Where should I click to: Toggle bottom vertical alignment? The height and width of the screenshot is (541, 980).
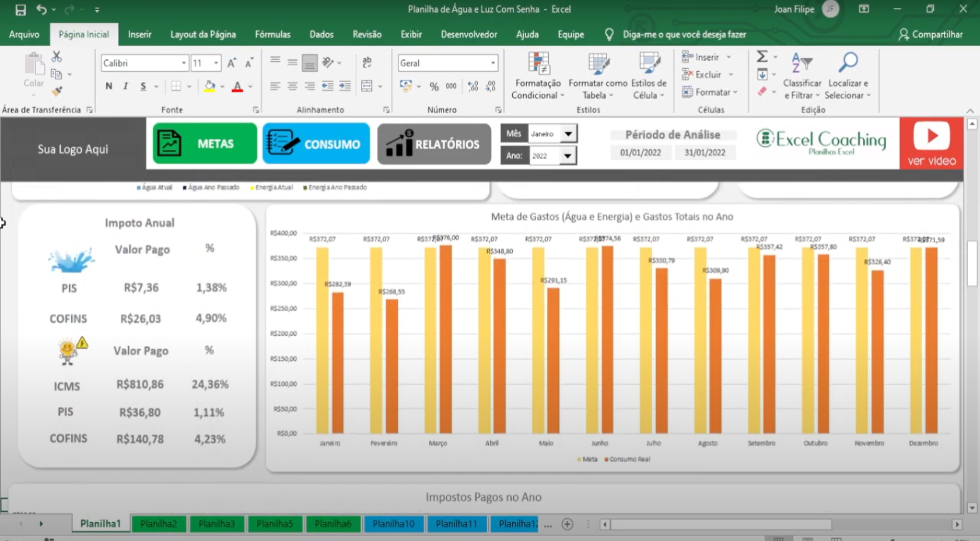point(310,62)
